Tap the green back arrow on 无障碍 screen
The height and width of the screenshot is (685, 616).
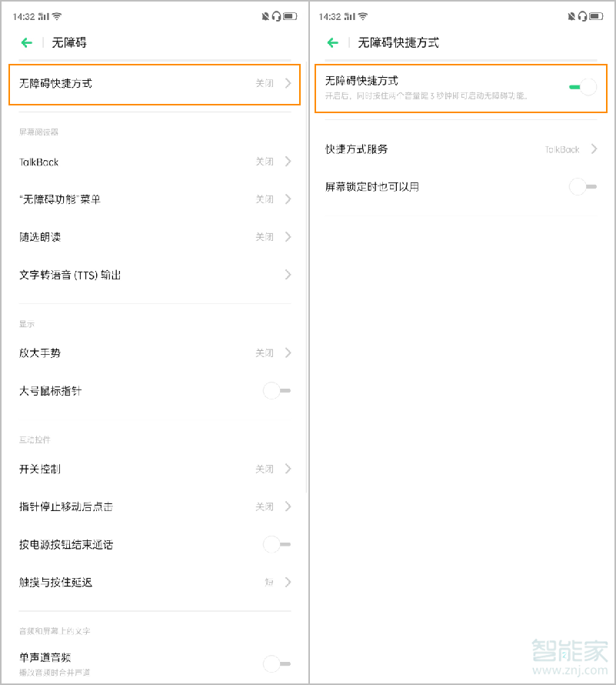pyautogui.click(x=27, y=43)
